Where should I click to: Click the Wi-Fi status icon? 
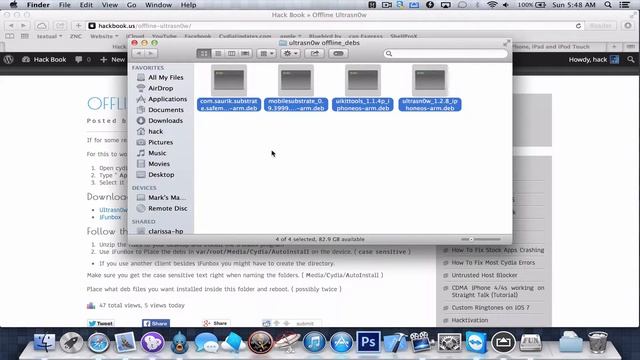coord(492,5)
